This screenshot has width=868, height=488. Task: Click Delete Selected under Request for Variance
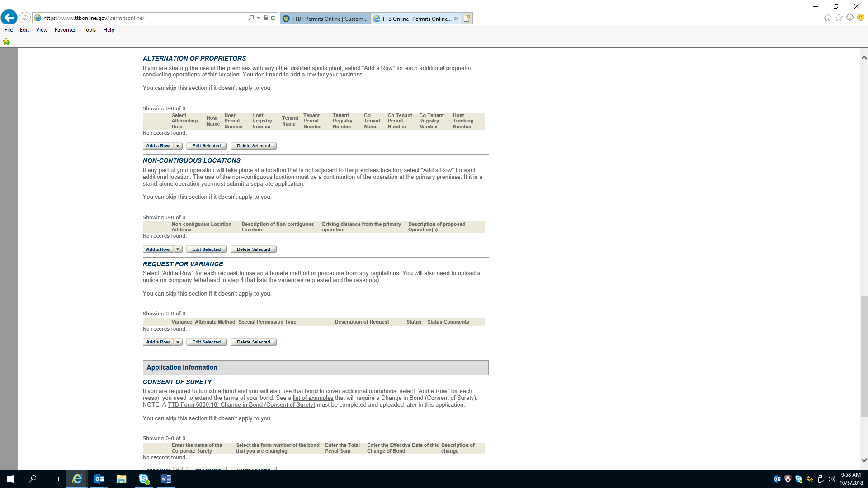pyautogui.click(x=253, y=342)
